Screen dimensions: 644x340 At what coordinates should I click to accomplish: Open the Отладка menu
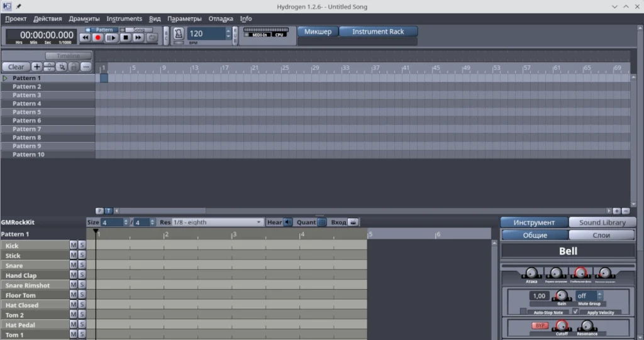coord(221,18)
